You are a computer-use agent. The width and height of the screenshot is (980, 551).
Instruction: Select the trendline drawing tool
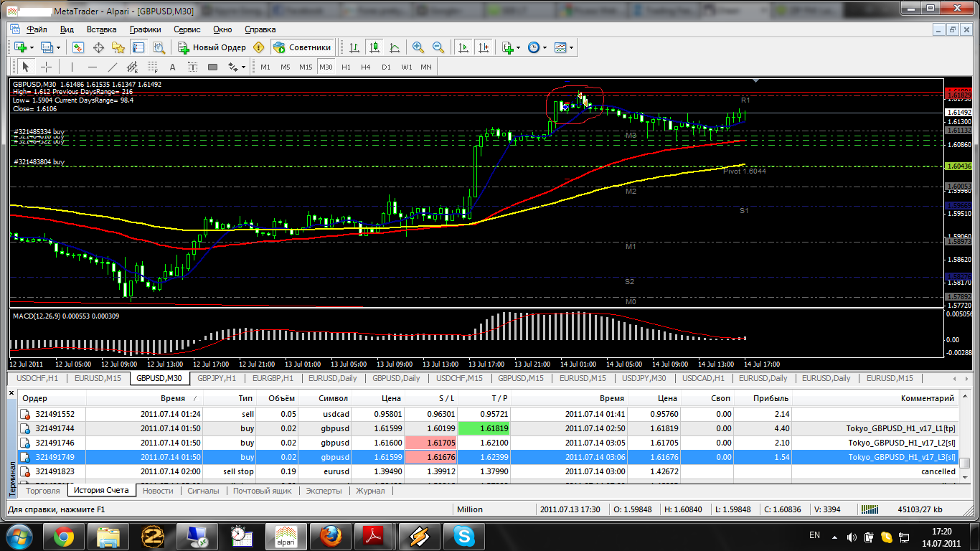pos(112,67)
